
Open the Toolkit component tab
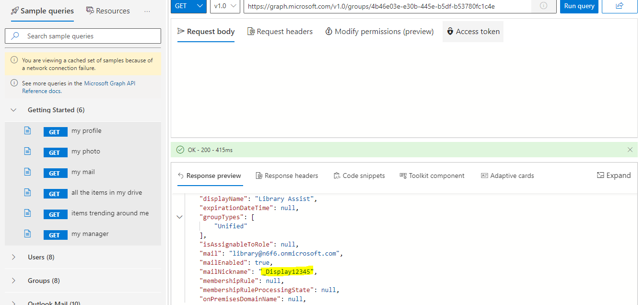click(432, 176)
